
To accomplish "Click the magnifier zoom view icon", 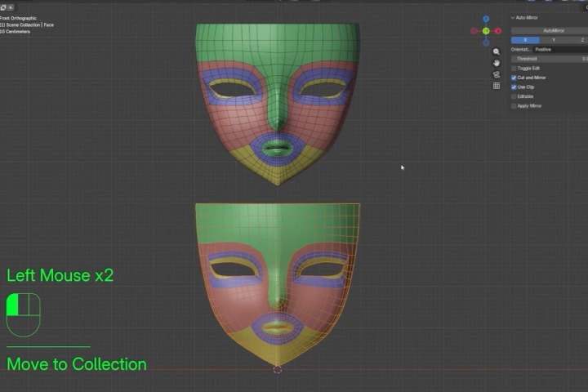I will click(497, 51).
